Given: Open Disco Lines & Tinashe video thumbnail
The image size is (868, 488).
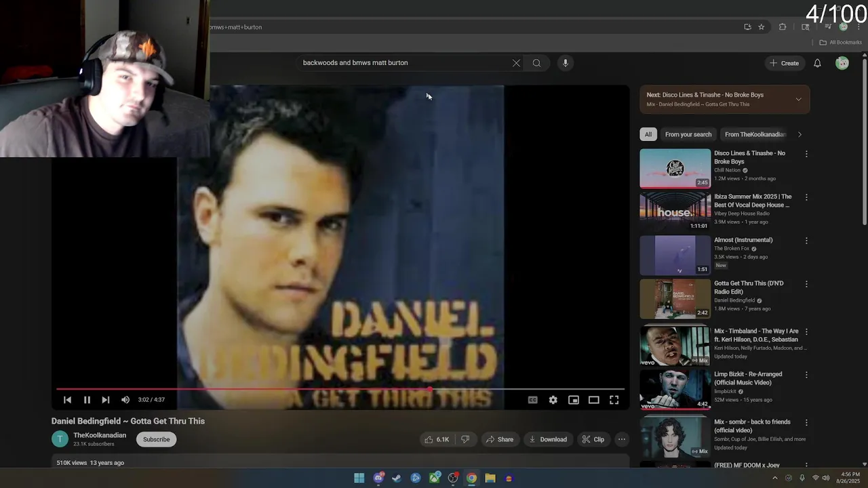Looking at the screenshot, I should click(675, 168).
